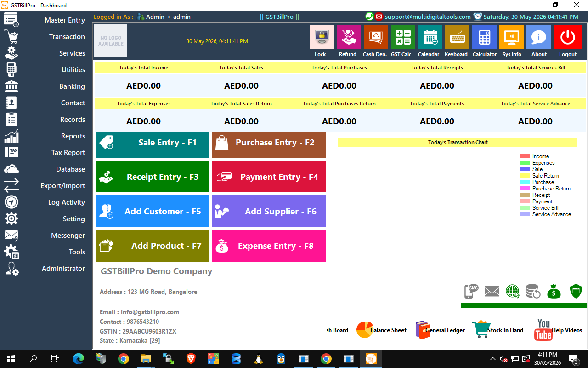Open Payment Entry - F4
Image resolution: width=588 pixels, height=368 pixels.
coord(269,176)
